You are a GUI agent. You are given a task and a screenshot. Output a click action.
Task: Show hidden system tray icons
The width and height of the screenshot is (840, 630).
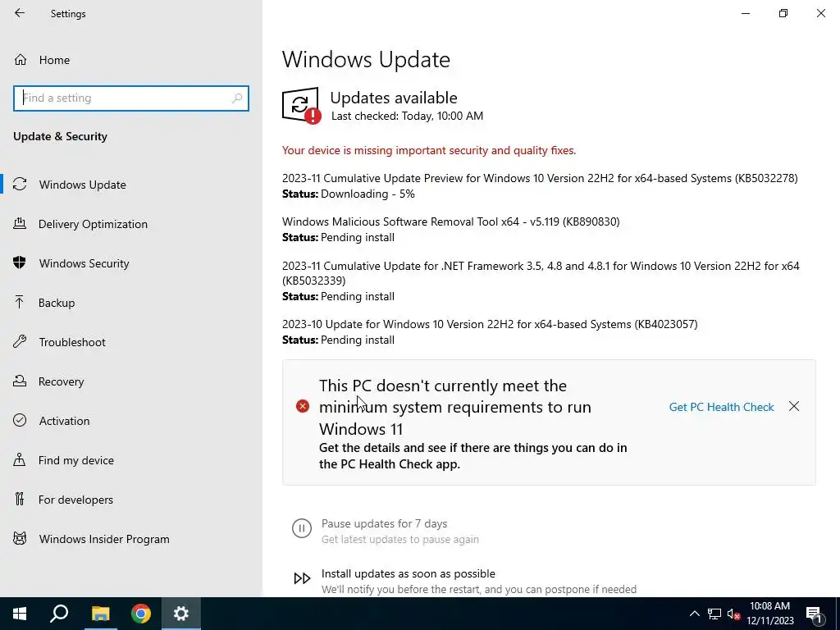tap(694, 614)
